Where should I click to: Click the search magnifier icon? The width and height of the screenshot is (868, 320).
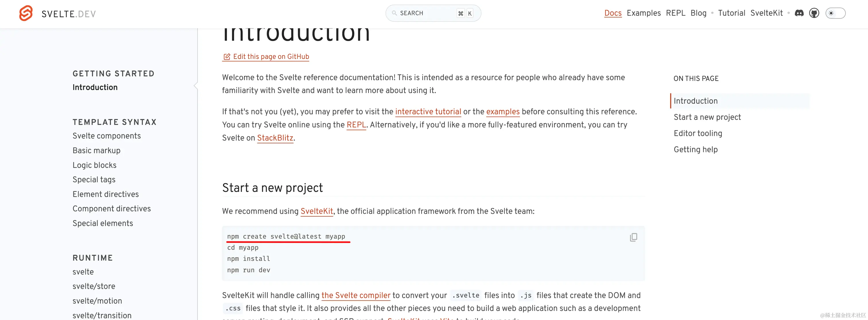pos(394,13)
